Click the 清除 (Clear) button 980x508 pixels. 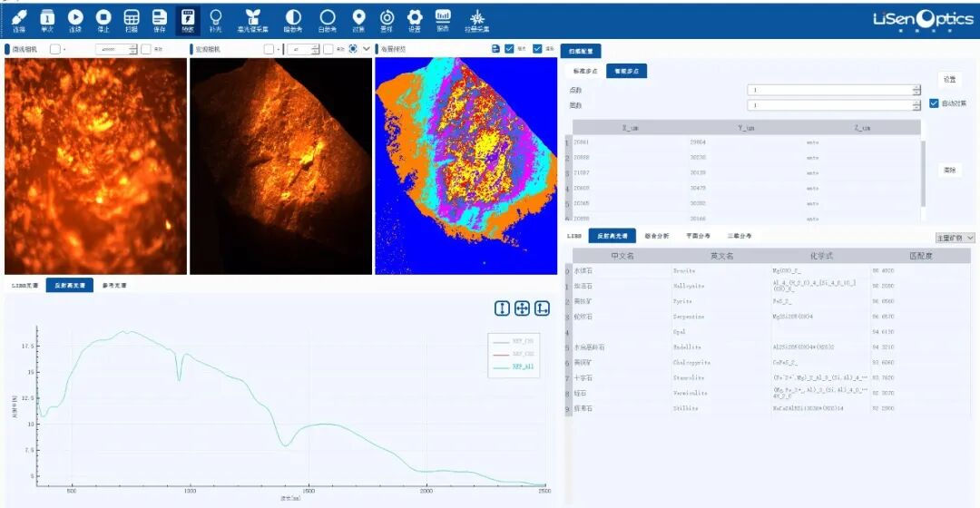coord(949,169)
